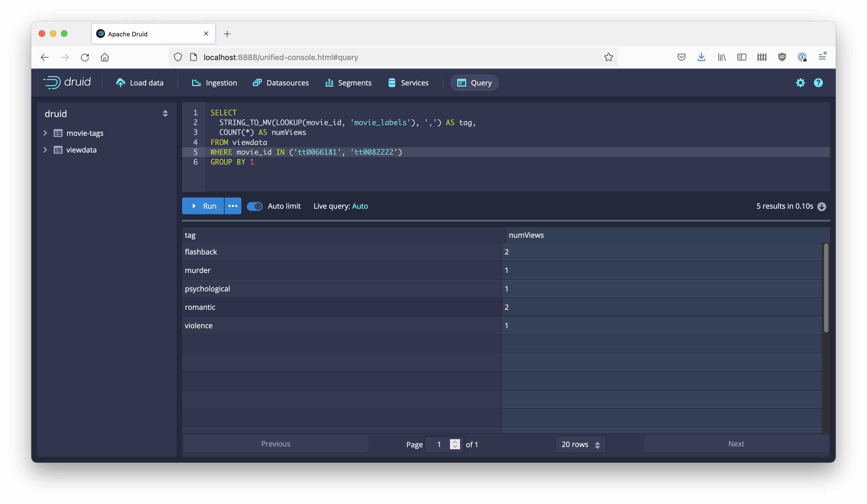Image resolution: width=867 pixels, height=504 pixels.
Task: Toggle the Auto limit switch
Action: tap(254, 206)
